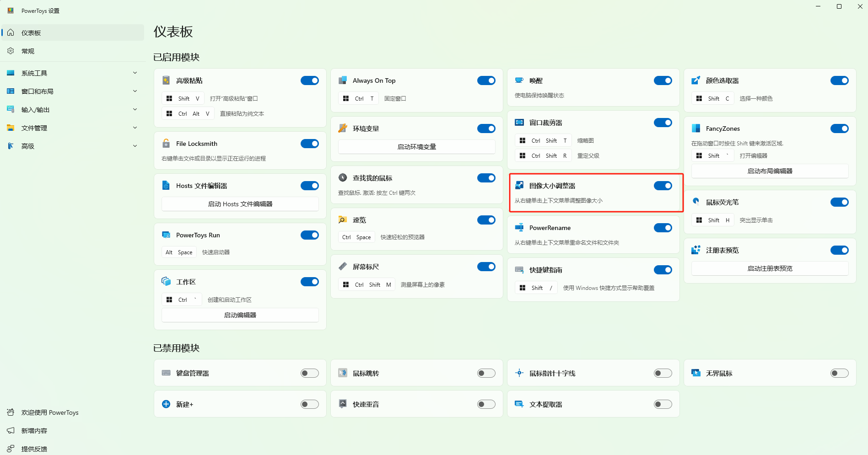The width and height of the screenshot is (868, 455).
Task: Click the 快捷键指南 keyboard icon
Action: (x=519, y=270)
